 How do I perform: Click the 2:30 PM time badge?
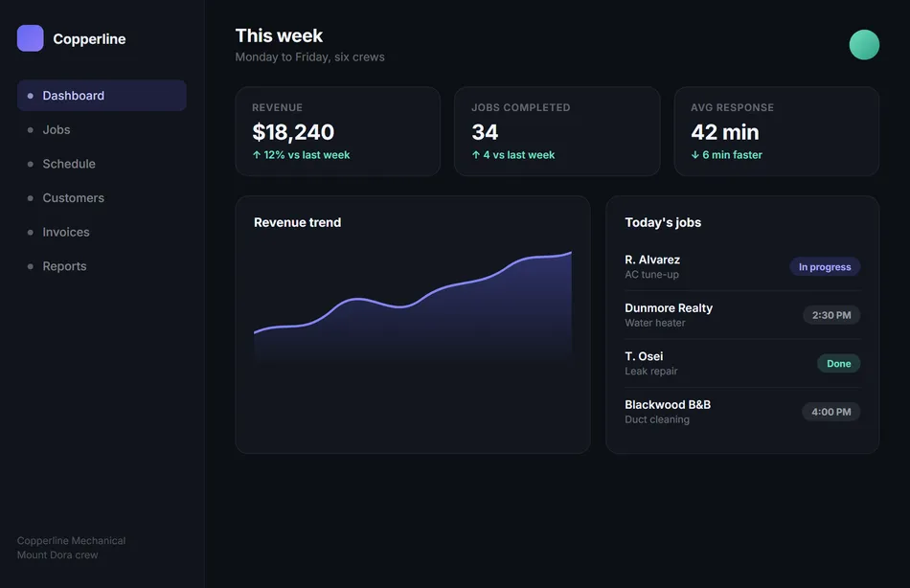point(831,315)
